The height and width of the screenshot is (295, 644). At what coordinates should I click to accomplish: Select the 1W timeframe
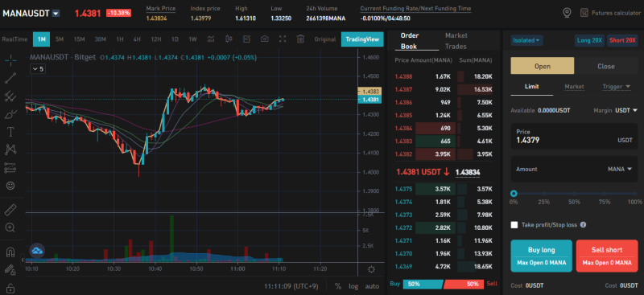192,39
